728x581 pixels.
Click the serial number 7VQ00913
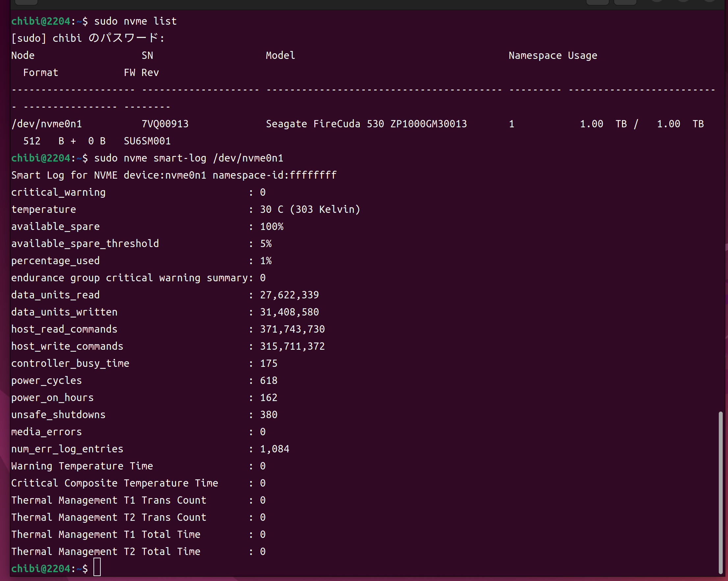click(165, 124)
